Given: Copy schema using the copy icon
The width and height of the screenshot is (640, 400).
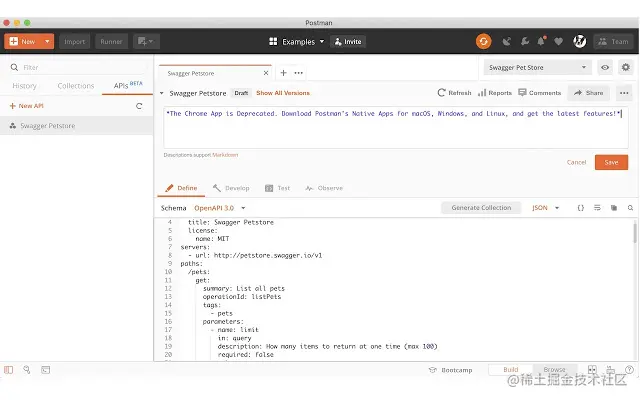Looking at the screenshot, I should (613, 208).
